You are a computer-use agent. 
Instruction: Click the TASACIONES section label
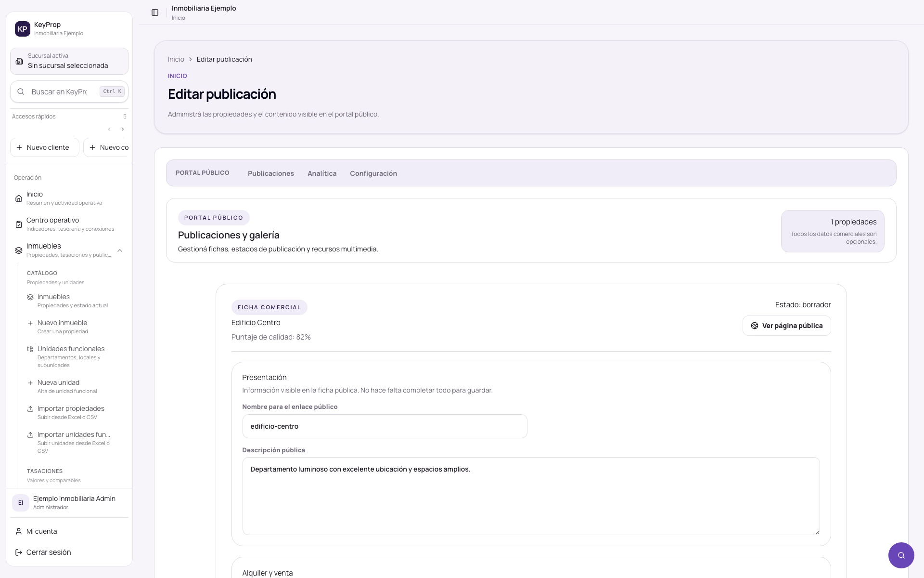click(45, 471)
